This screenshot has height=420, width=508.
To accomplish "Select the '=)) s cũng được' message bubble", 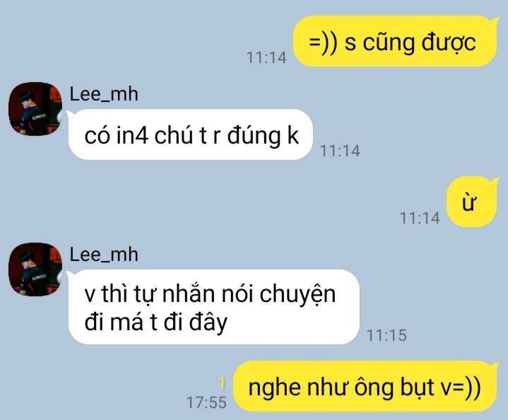I will tap(395, 41).
